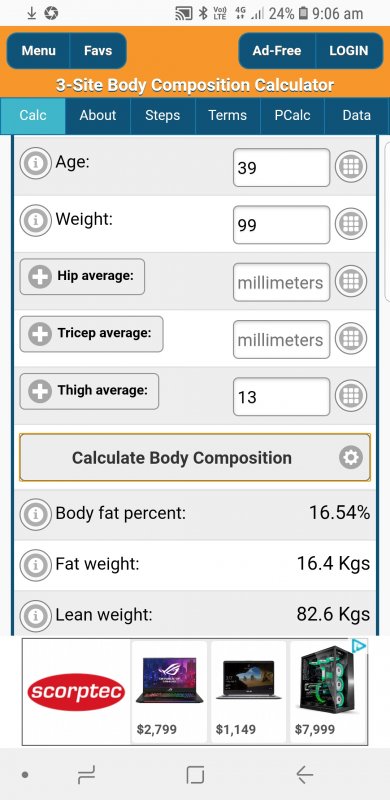Tap info icon beside Fat weight
The height and width of the screenshot is (800, 390).
[35, 565]
